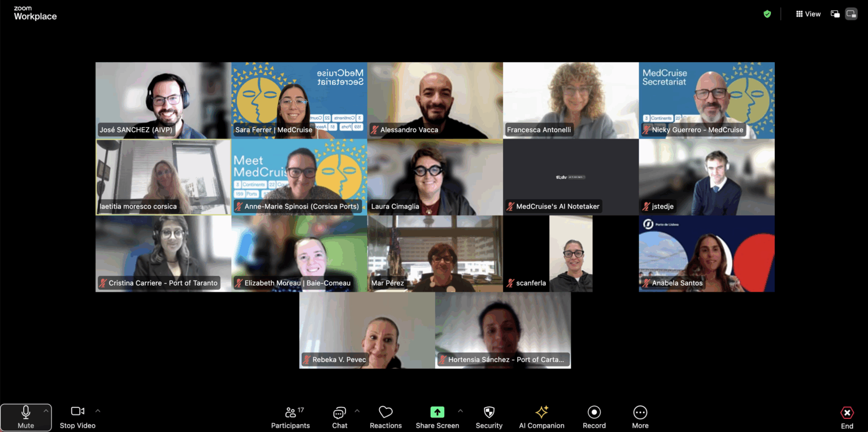Mute your microphone

coord(25,417)
